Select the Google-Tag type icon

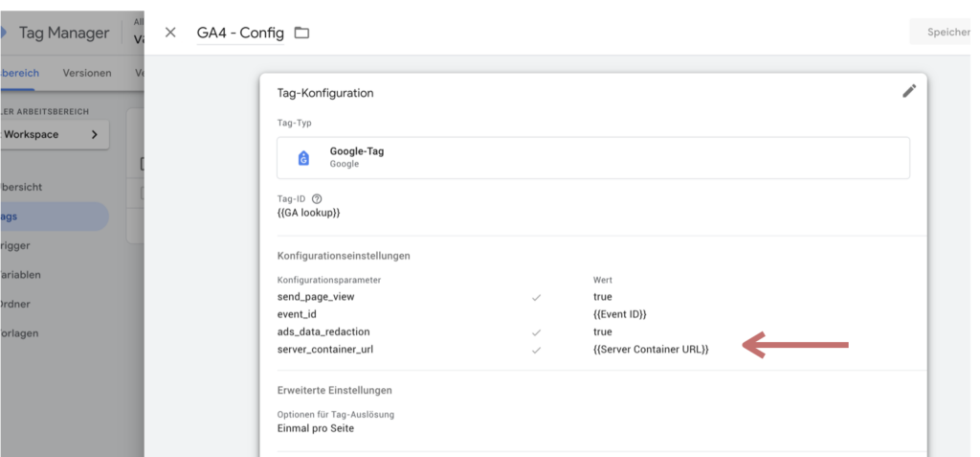[303, 158]
